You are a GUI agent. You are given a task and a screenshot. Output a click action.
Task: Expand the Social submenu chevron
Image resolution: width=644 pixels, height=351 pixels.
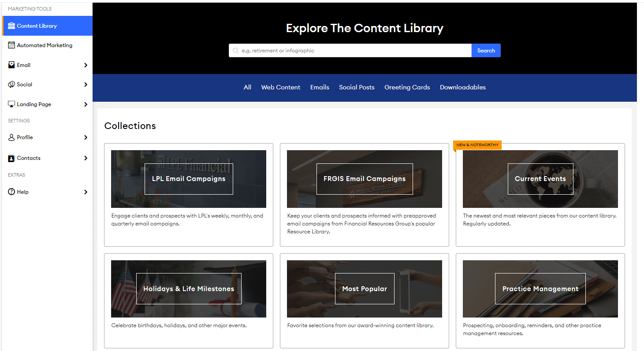click(86, 85)
